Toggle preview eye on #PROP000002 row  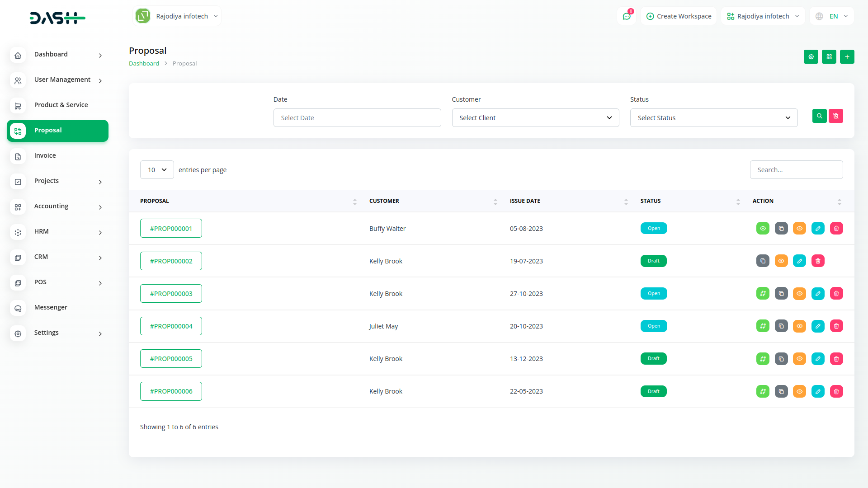coord(781,261)
